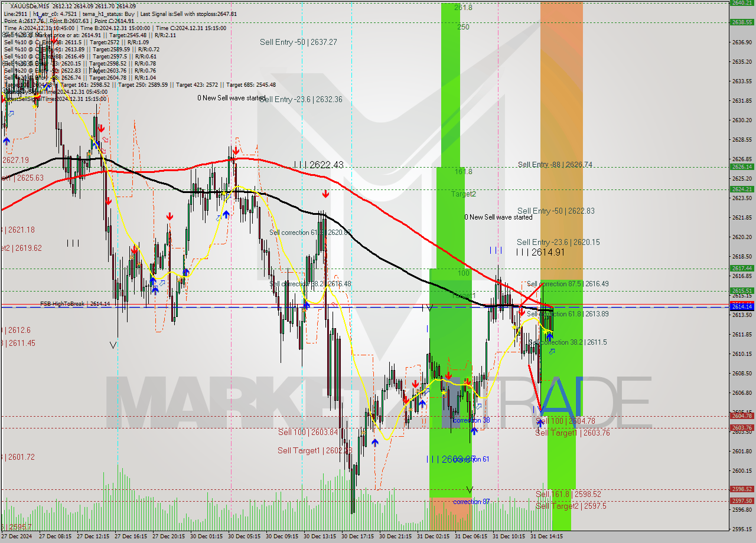The height and width of the screenshot is (543, 756).
Task: Click the 'Sell 100 | 2604.78' label
Action: coord(565,421)
